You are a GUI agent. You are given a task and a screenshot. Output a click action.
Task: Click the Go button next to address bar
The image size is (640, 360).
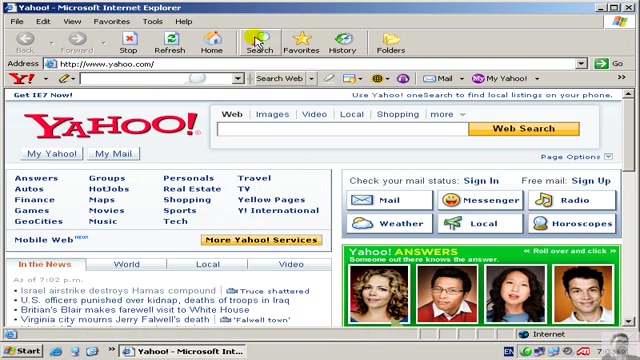609,64
